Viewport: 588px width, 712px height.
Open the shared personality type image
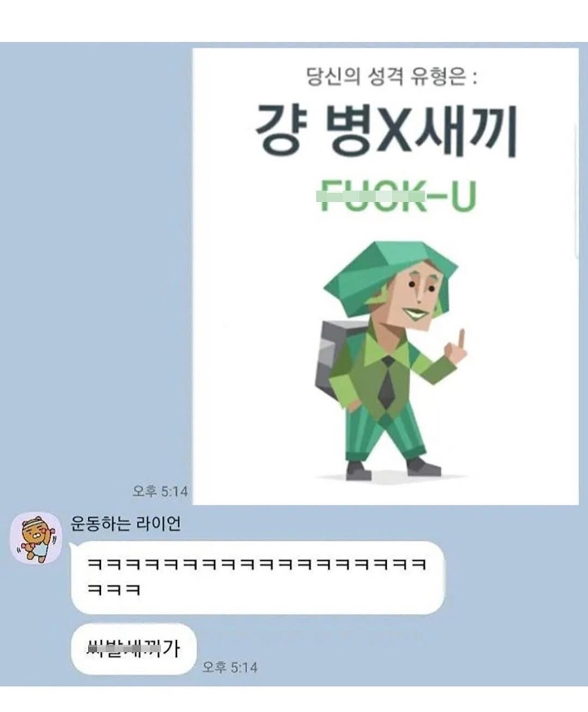pyautogui.click(x=386, y=277)
